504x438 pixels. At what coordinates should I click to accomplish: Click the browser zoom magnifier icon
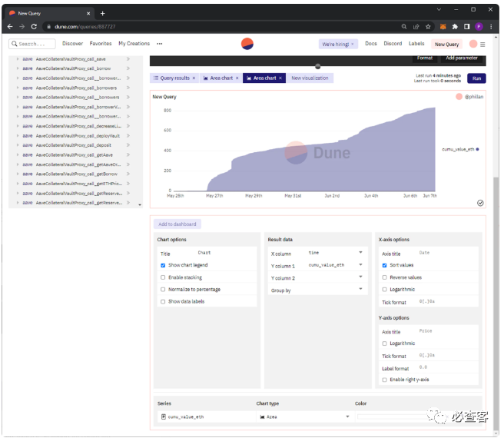(404, 27)
